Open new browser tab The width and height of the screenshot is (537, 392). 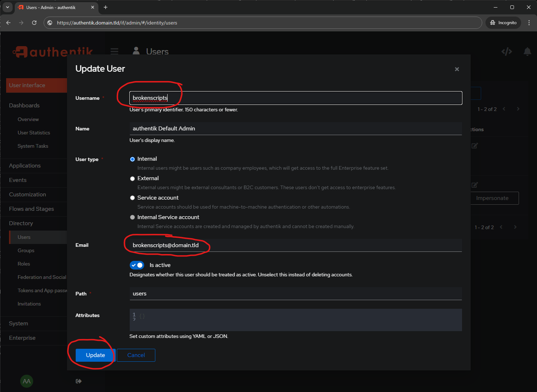click(x=106, y=7)
